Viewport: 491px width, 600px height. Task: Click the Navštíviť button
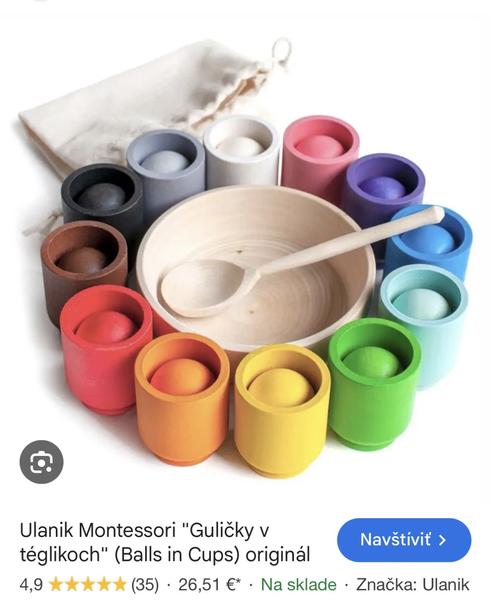pos(404,540)
